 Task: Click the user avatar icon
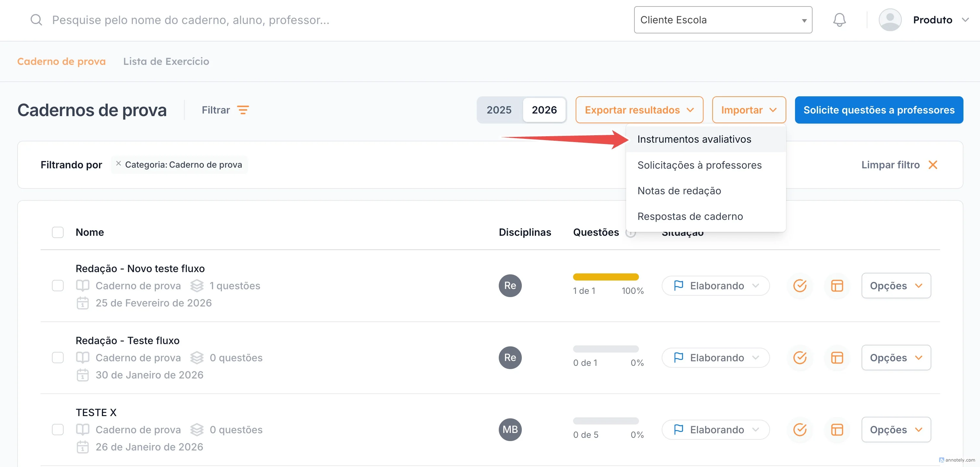tap(890, 20)
